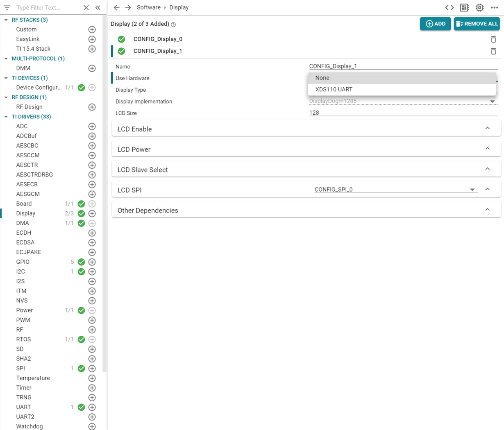Image resolution: width=504 pixels, height=430 pixels.
Task: Clear the filter text with X
Action: pos(86,7)
